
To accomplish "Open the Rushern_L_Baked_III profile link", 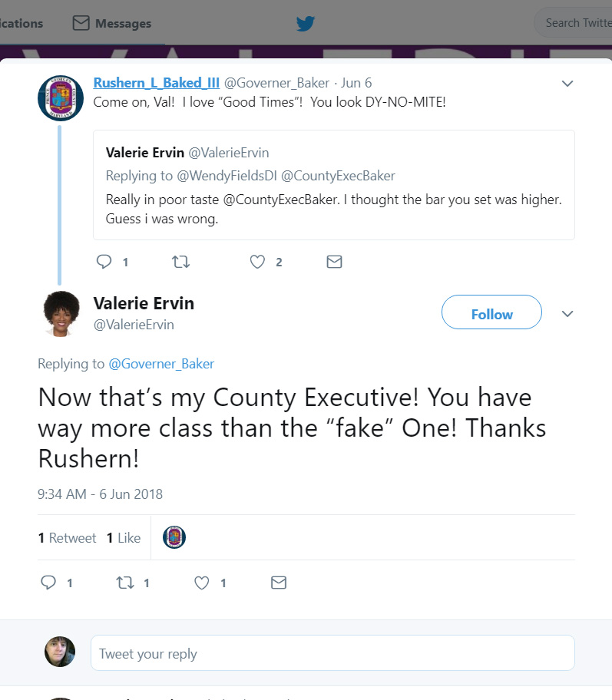I will [x=157, y=83].
